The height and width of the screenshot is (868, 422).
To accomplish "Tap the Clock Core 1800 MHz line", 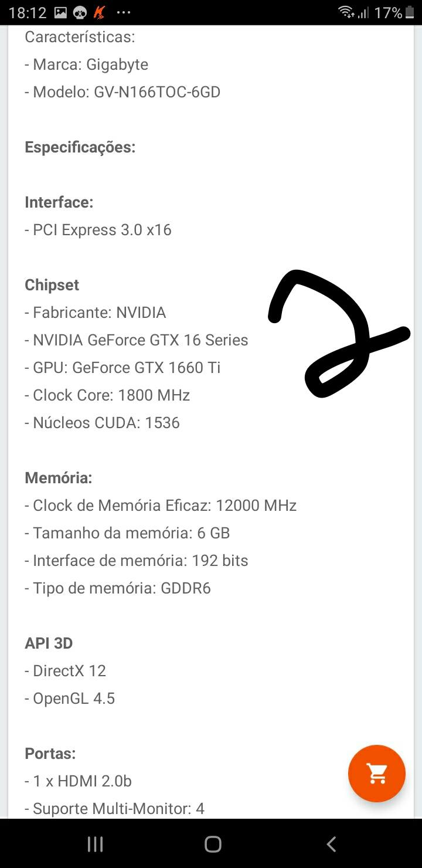I will (x=107, y=395).
